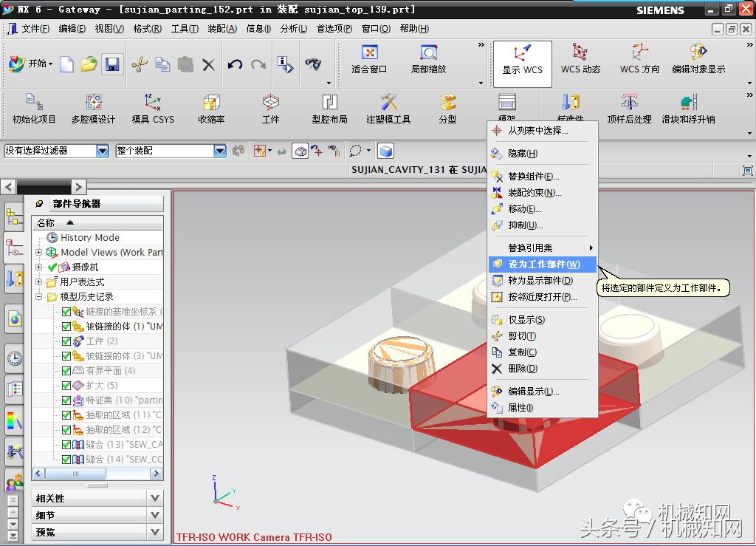The height and width of the screenshot is (546, 756).
Task: Click the assembly navigator sidebar icon
Action: tap(14, 216)
